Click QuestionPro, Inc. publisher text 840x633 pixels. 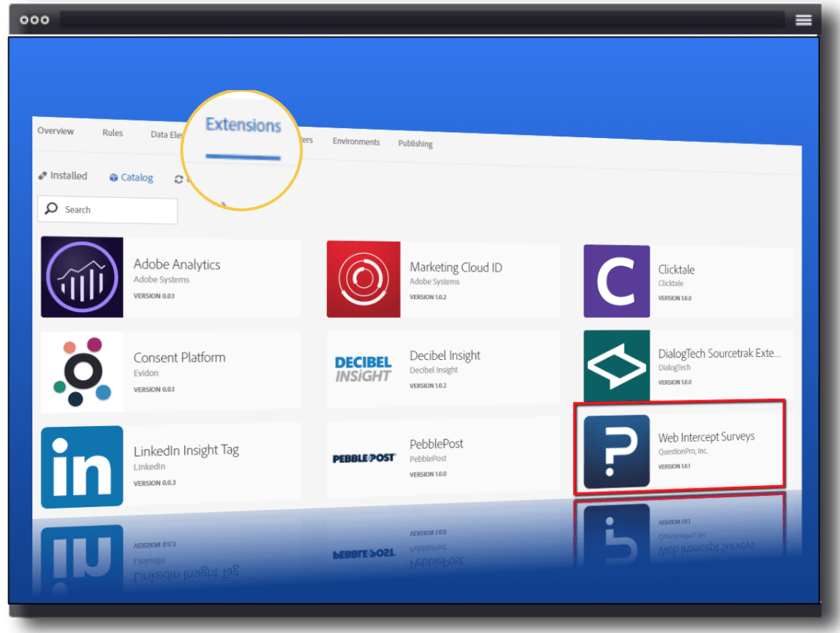click(683, 451)
